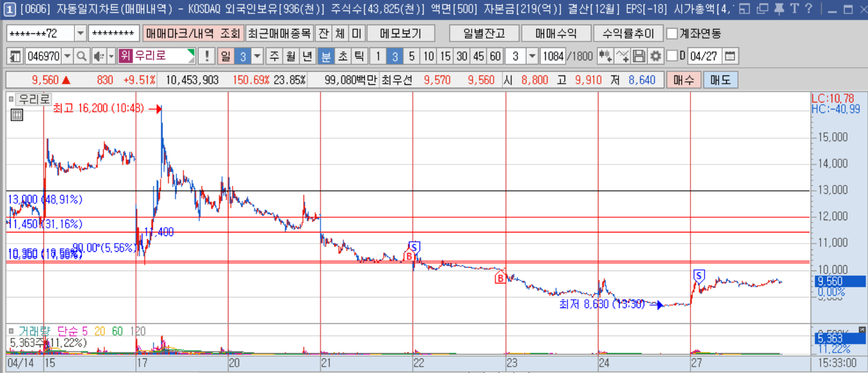Click the stock list icon beside code 046970
This screenshot has width=868, height=373.
click(16, 56)
